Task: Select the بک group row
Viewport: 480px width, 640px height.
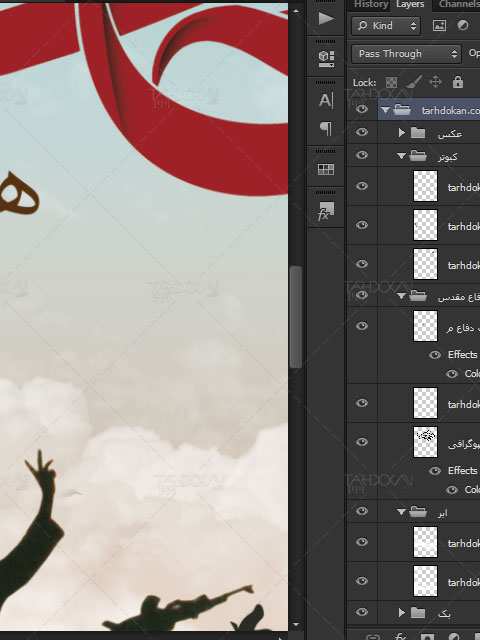Action: coord(429,612)
